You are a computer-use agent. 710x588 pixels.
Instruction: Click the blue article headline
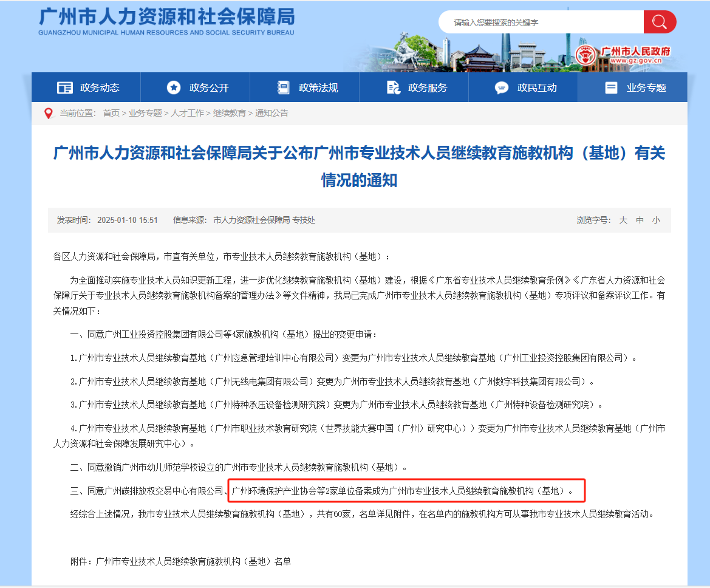coord(359,166)
